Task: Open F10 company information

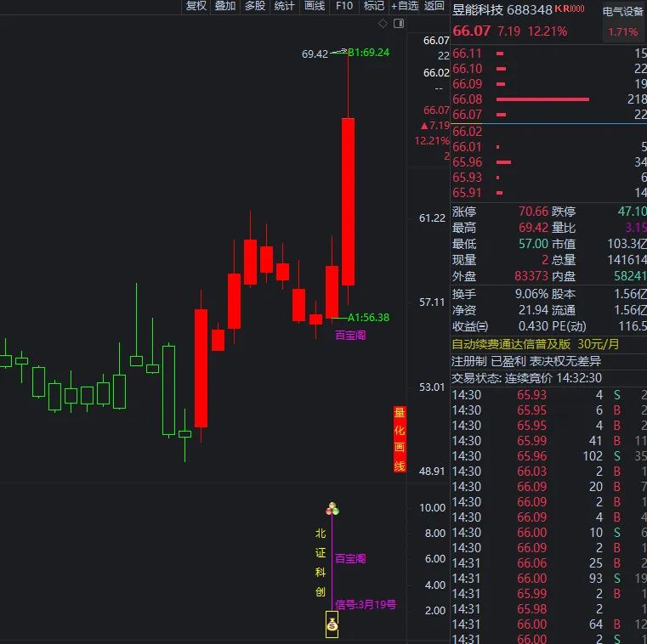Action: (344, 6)
